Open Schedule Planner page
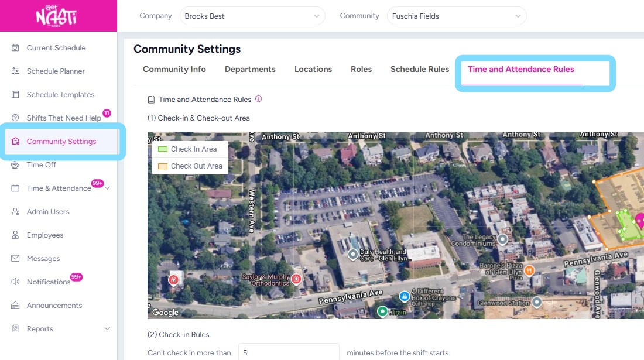The image size is (644, 360). point(56,71)
